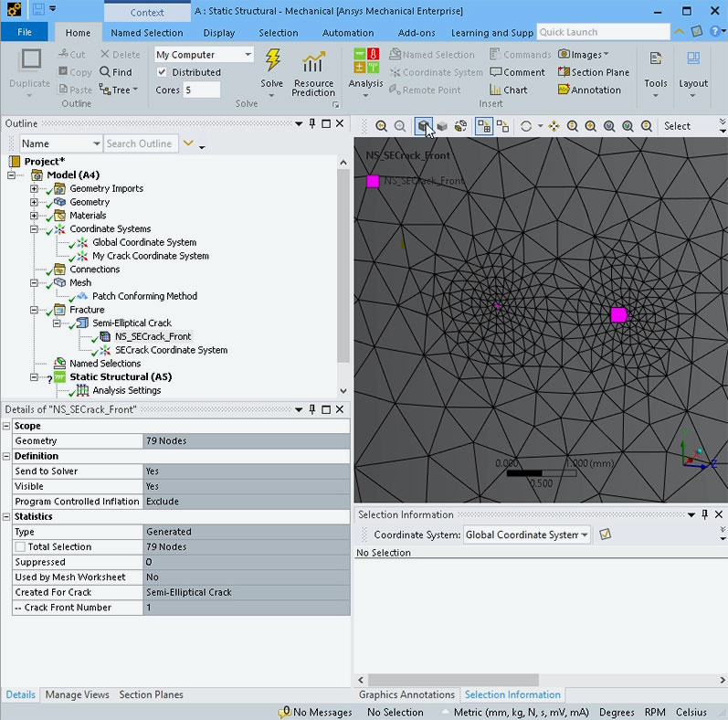Uncheck the Distributed checkbox
728x720 pixels.
pyautogui.click(x=163, y=72)
